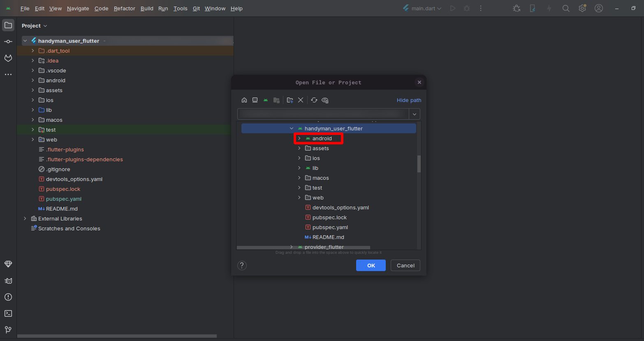Collapse handyman_user_flutter in the dialog tree
The height and width of the screenshot is (341, 644).
292,128
